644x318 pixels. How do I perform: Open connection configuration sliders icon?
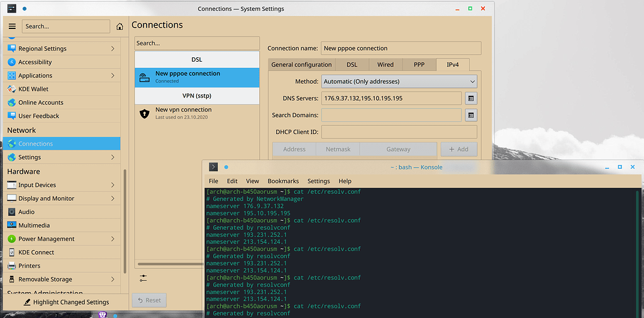pos(143,278)
